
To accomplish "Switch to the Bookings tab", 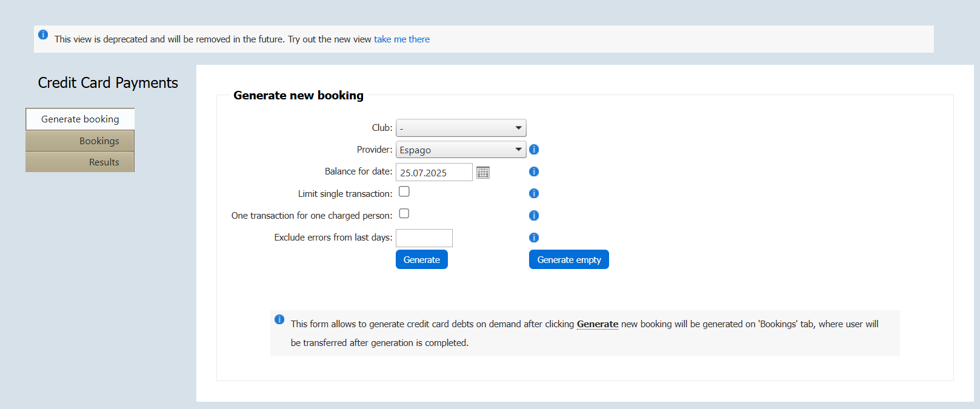I will coord(80,141).
